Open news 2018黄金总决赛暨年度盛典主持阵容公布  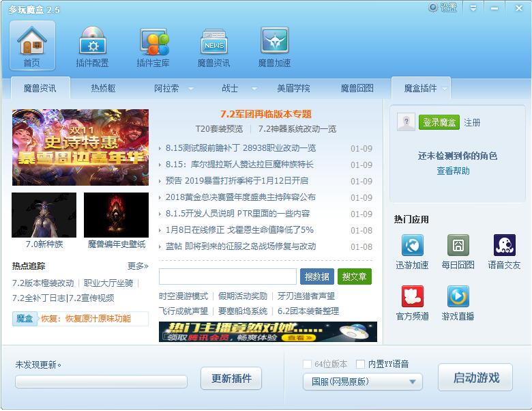241,197
